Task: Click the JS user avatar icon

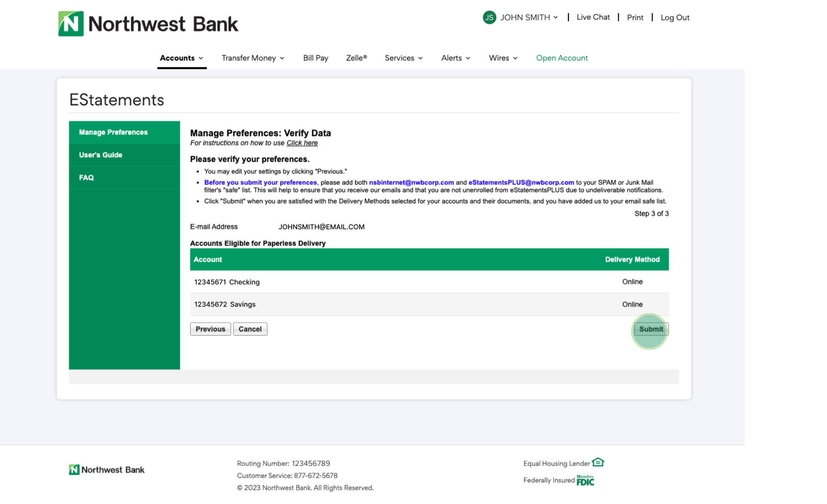Action: point(489,17)
